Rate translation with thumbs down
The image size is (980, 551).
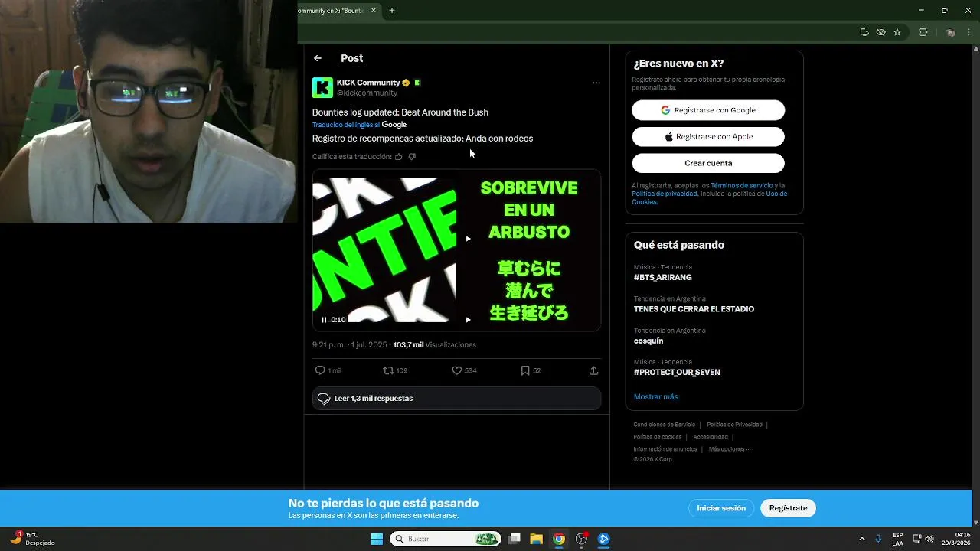coord(412,157)
